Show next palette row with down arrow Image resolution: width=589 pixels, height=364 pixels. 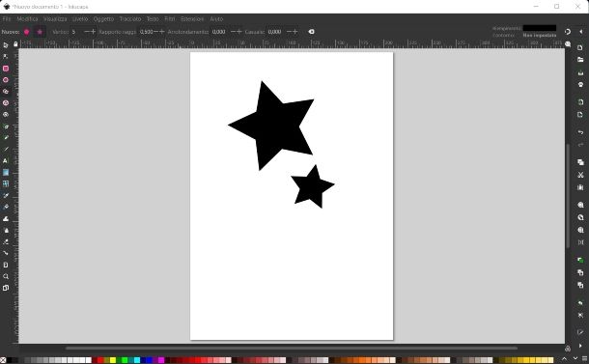575,359
